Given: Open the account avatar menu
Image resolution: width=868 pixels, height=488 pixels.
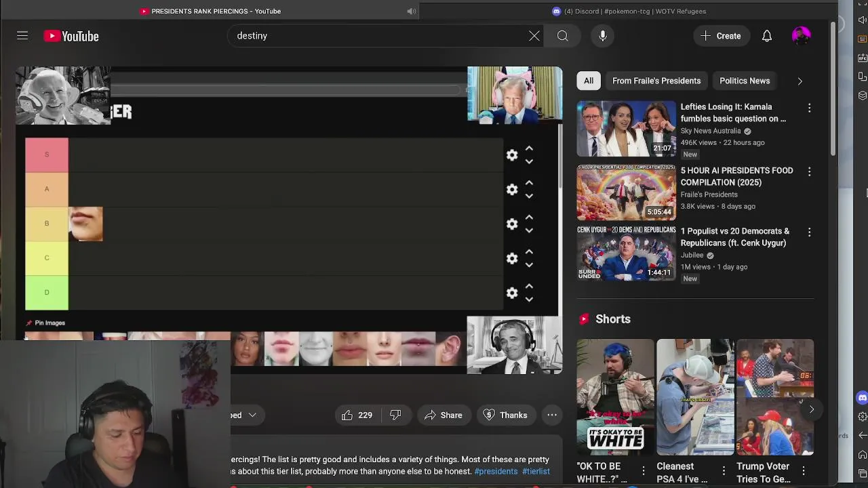Looking at the screenshot, I should click(801, 36).
